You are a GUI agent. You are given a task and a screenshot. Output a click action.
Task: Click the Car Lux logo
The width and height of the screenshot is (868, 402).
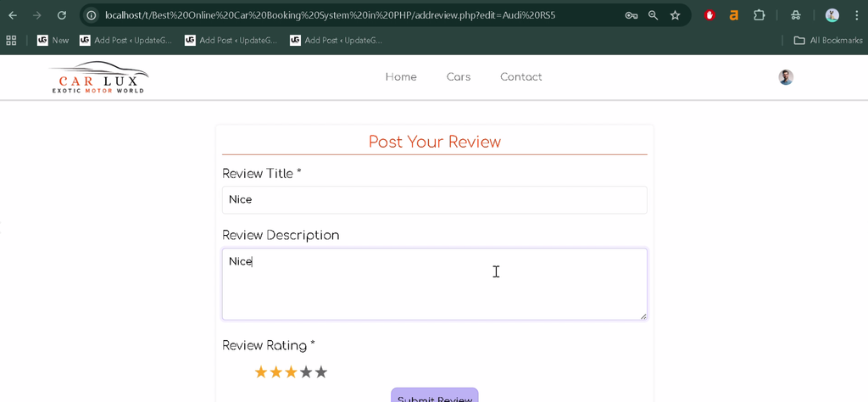click(99, 77)
